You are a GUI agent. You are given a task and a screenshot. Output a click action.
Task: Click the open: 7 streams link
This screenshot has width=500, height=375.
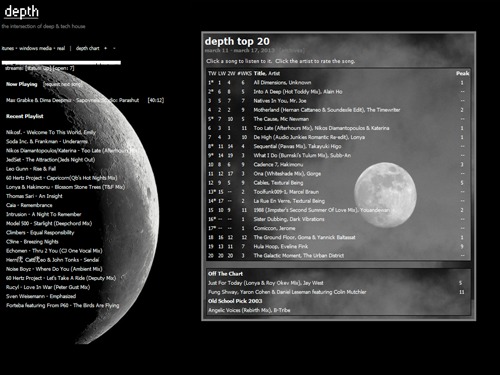(63, 68)
